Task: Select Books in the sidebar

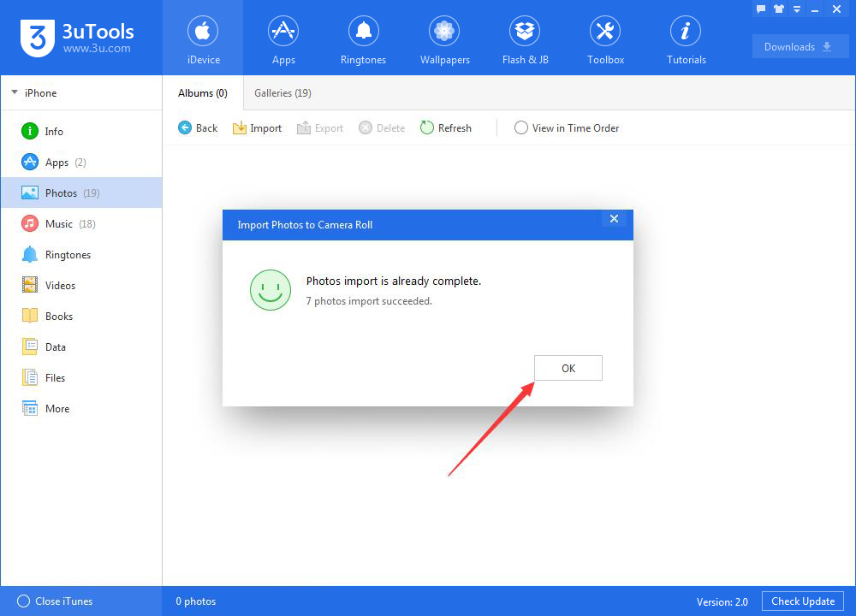Action: tap(81, 316)
